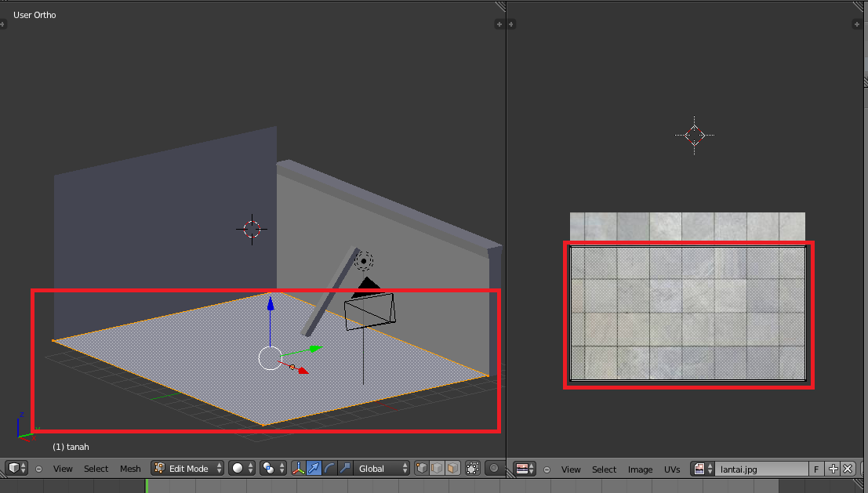Click the blue Z-axis manipulator arrow

click(271, 304)
